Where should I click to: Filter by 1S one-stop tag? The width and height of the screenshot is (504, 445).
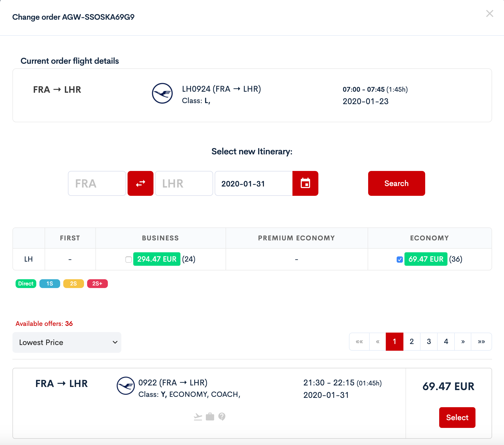pos(50,284)
